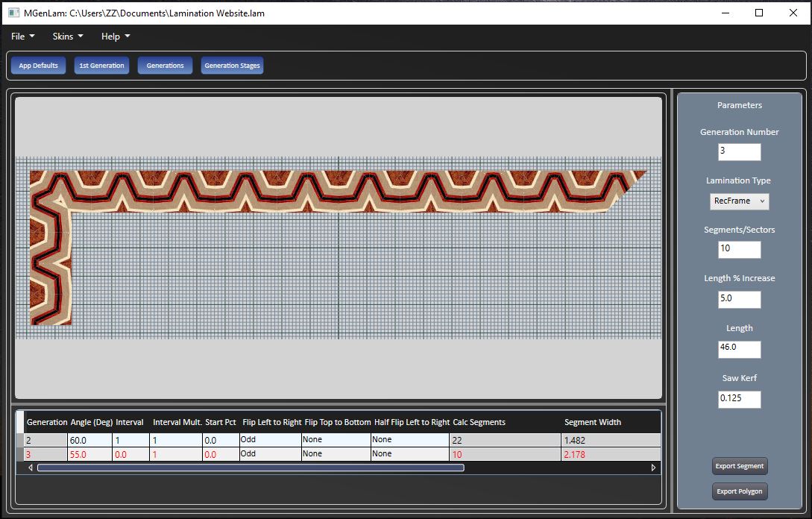Click the App Defaults button
812x519 pixels.
coord(38,66)
